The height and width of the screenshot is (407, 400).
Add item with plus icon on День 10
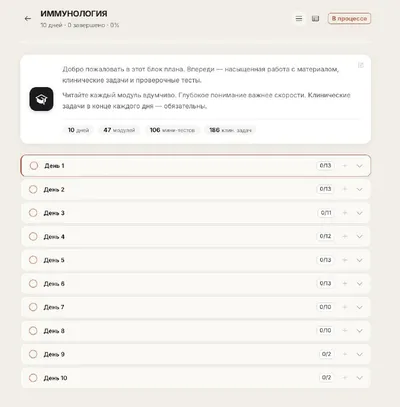[x=345, y=378]
